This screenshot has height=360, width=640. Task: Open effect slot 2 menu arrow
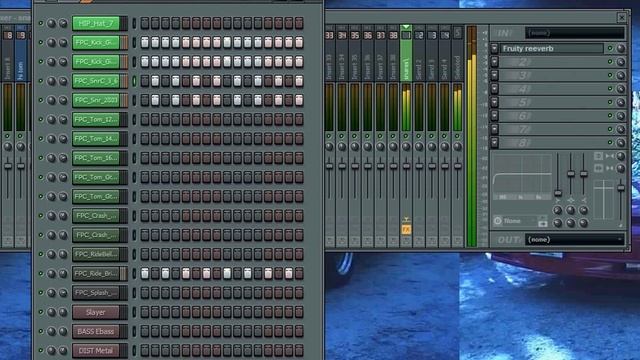pyautogui.click(x=494, y=62)
